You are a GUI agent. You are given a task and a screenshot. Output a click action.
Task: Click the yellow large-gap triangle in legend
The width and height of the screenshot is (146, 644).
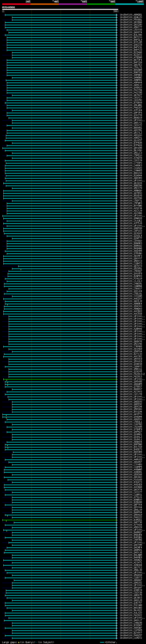pyautogui.click(x=19, y=642)
